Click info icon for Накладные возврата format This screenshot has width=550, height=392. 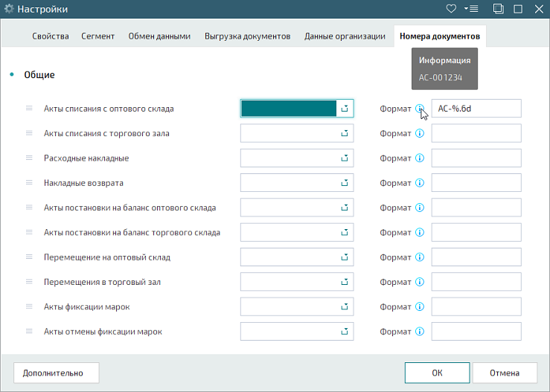pos(420,183)
